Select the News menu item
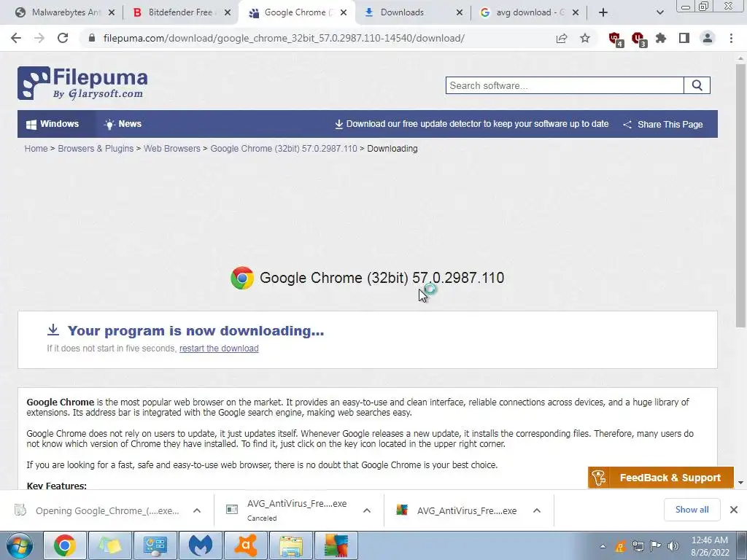This screenshot has width=747, height=560. (123, 124)
